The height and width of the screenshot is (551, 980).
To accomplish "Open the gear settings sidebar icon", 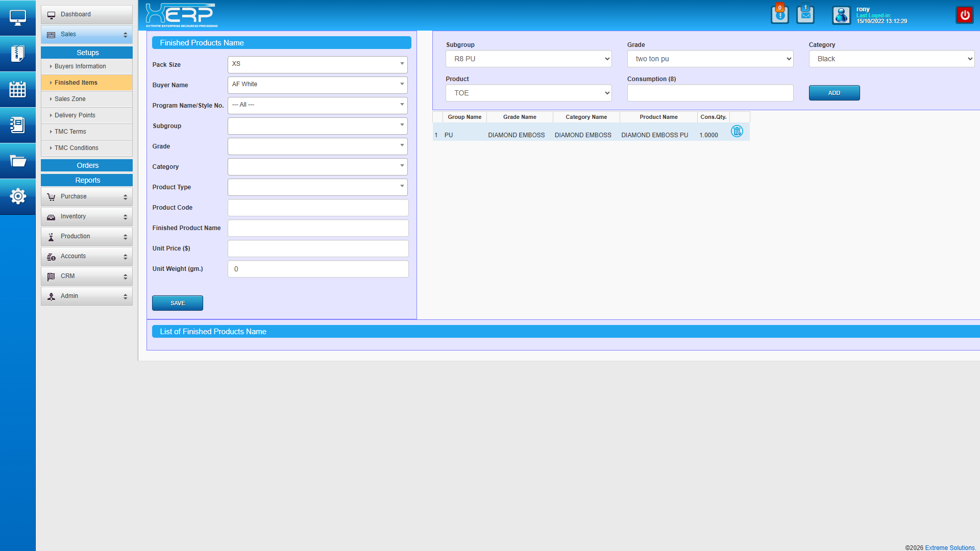I will pos(17,196).
